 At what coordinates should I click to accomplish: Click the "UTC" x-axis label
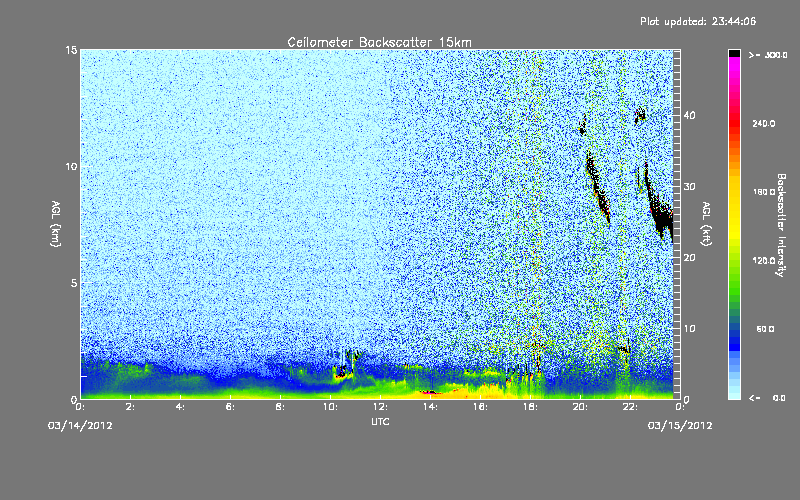(380, 421)
